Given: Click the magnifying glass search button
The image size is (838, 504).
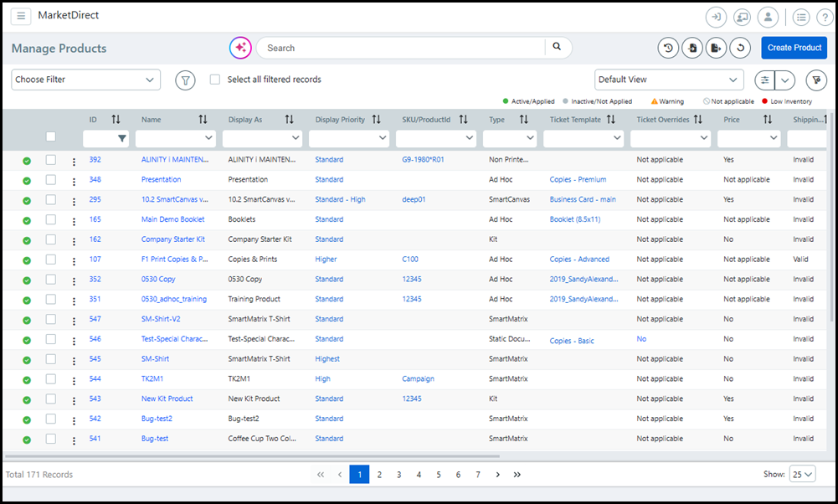Looking at the screenshot, I should click(557, 48).
